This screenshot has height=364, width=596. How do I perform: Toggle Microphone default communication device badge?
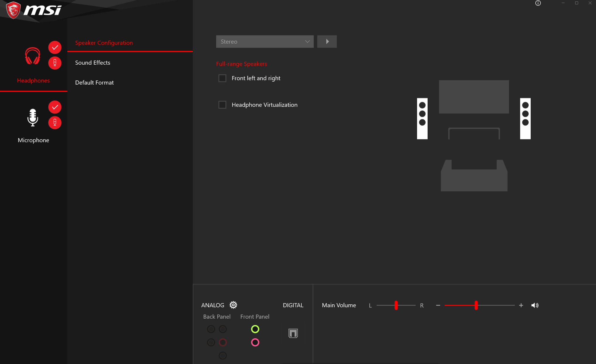55,123
